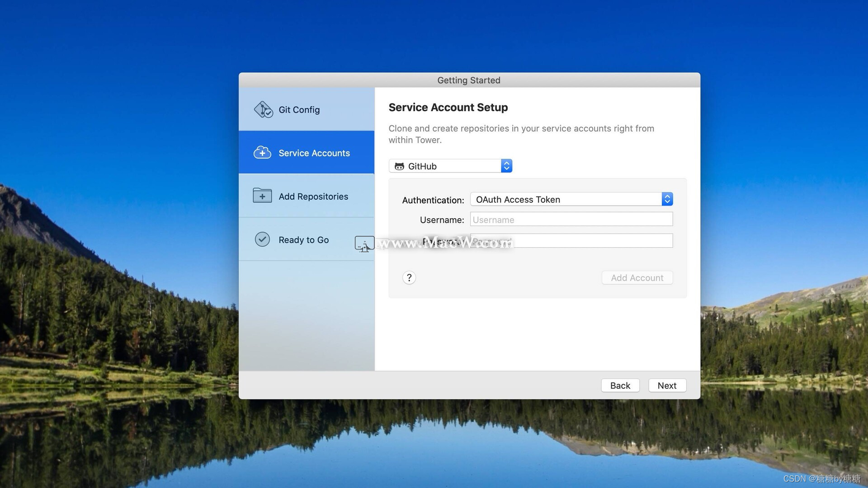Click the Ready to Go checkmark icon
Image resolution: width=868 pixels, height=488 pixels.
click(x=262, y=239)
